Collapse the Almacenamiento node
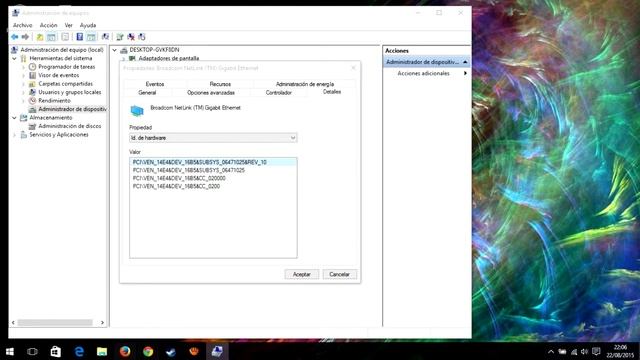 tap(14, 118)
